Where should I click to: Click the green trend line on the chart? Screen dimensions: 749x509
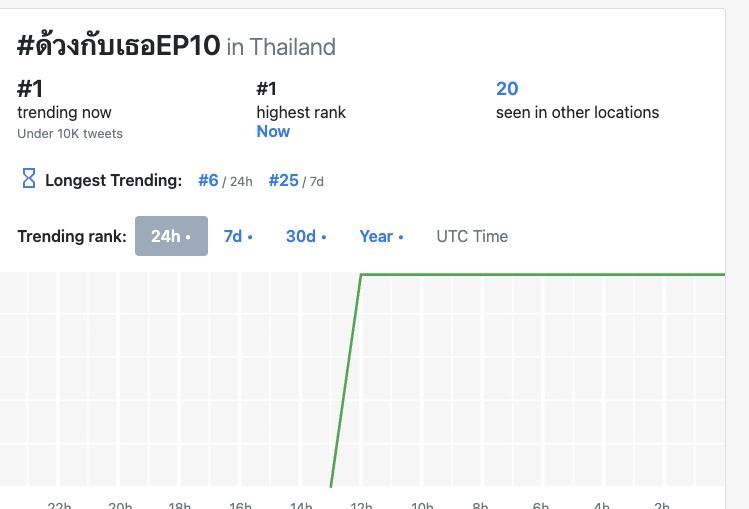click(x=540, y=274)
